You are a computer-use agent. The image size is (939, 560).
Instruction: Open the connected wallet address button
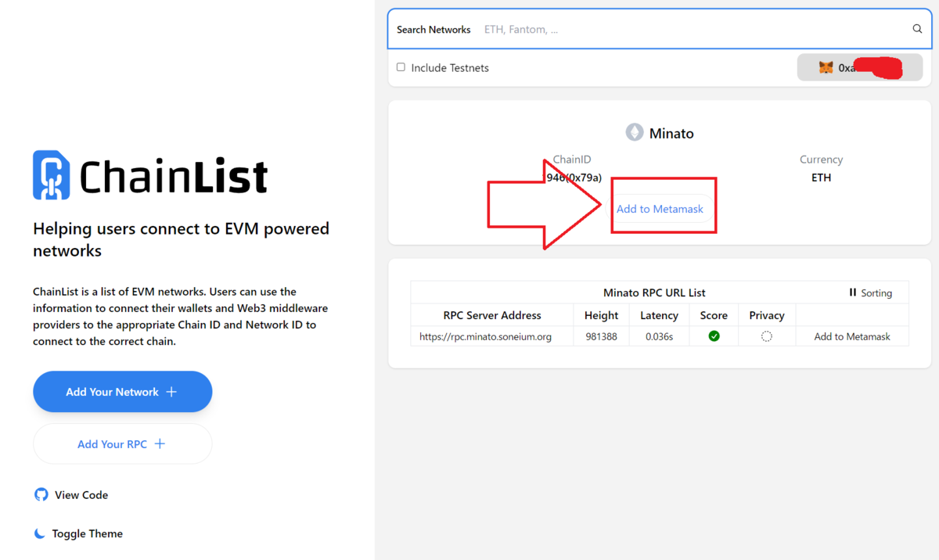(x=860, y=68)
